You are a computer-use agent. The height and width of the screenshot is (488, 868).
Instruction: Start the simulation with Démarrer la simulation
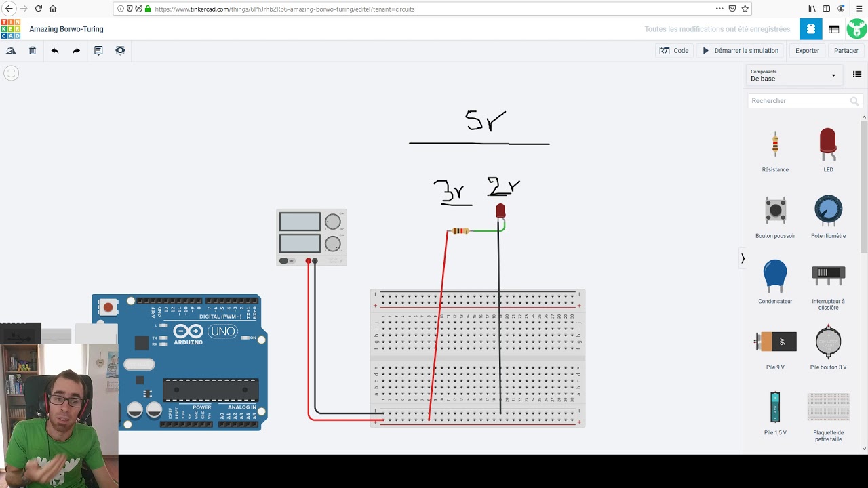[x=741, y=51]
